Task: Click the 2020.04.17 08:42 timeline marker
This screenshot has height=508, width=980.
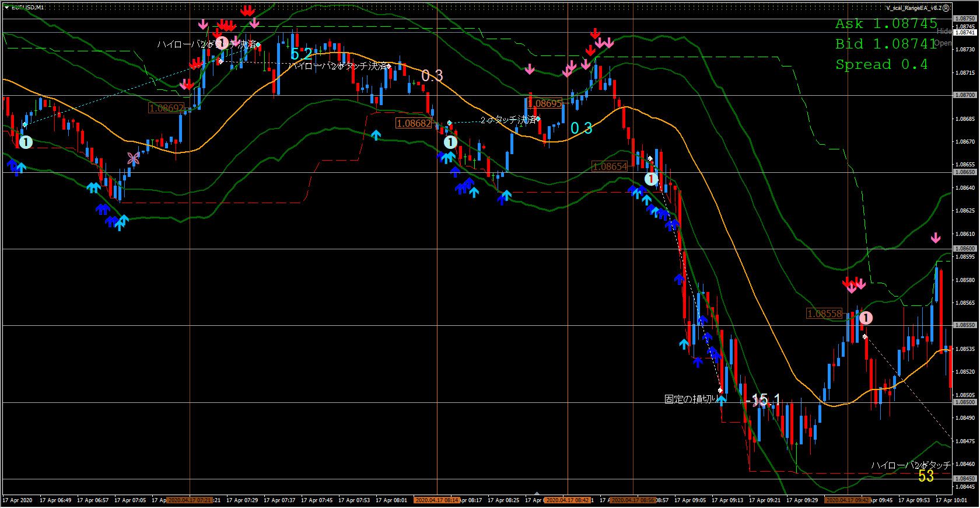Action: [x=568, y=500]
